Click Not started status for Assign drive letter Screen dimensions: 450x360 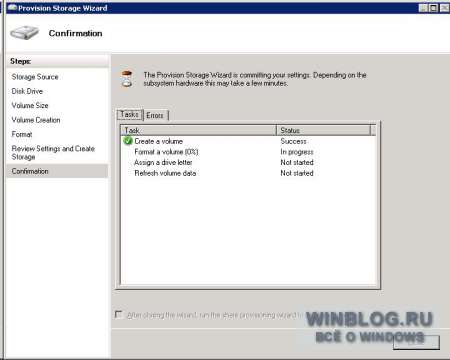click(297, 162)
